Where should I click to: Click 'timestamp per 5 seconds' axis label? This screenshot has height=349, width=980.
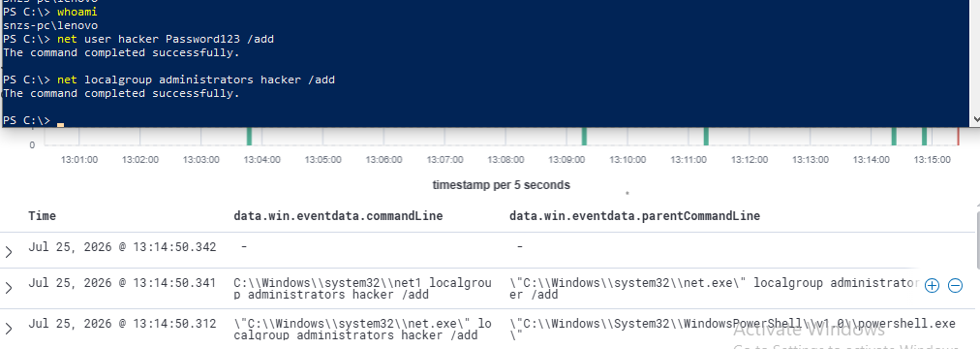click(502, 185)
